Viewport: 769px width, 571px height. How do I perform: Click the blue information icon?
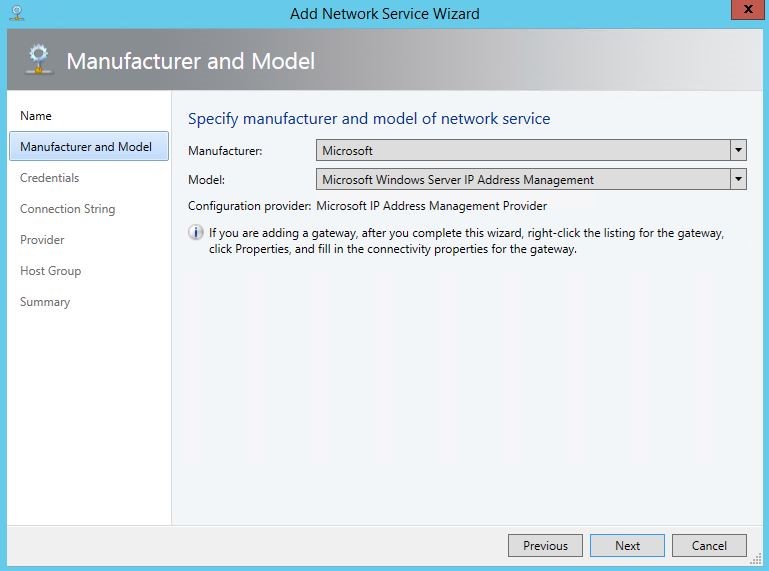pos(196,232)
